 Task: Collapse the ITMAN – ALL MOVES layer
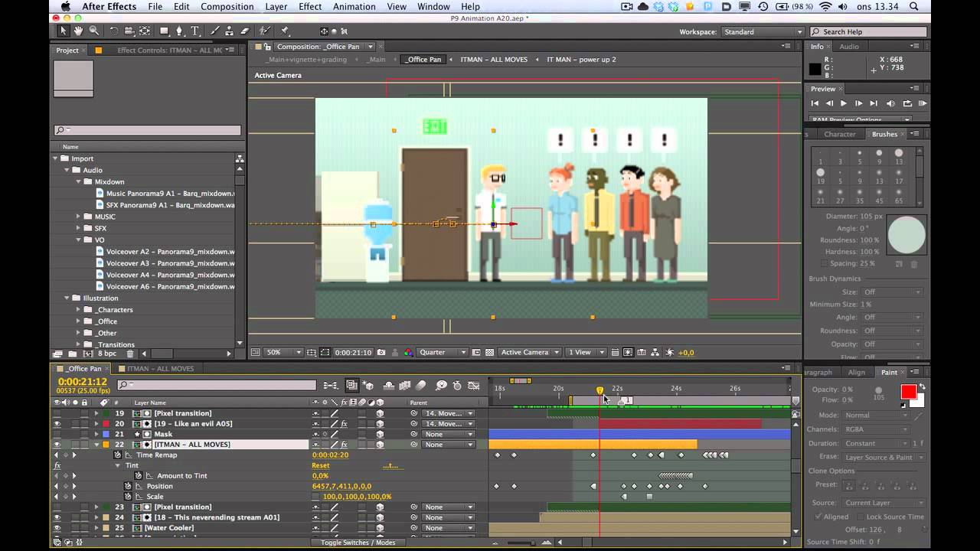(x=96, y=445)
